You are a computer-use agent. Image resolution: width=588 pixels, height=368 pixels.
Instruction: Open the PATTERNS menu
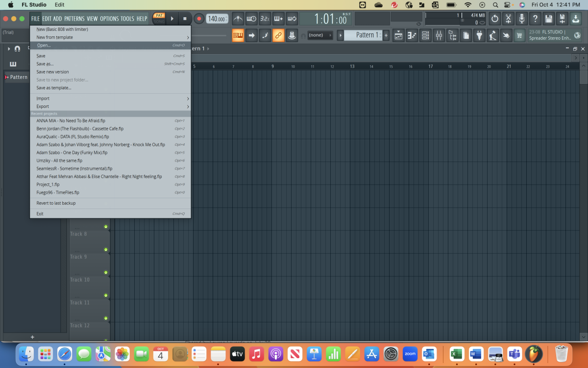75,18
